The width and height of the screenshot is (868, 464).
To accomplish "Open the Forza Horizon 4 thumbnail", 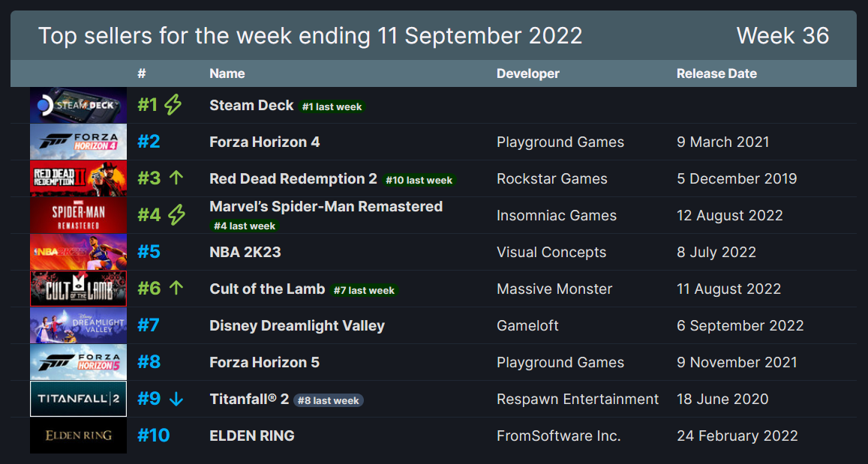I will (x=78, y=142).
